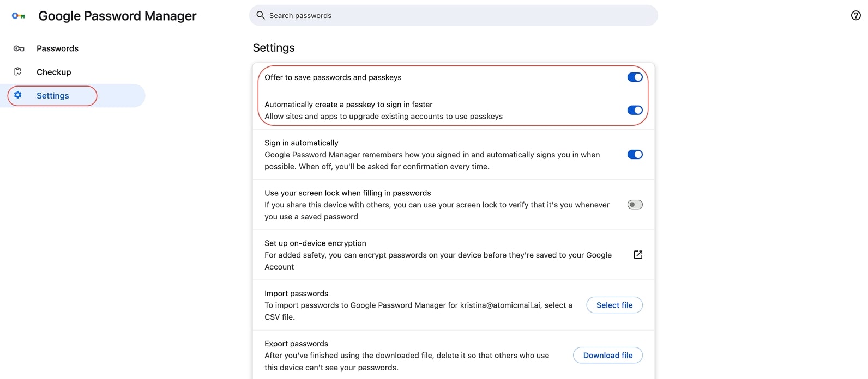The width and height of the screenshot is (868, 379).
Task: Click the magnifier icon in search bar
Action: [x=261, y=15]
